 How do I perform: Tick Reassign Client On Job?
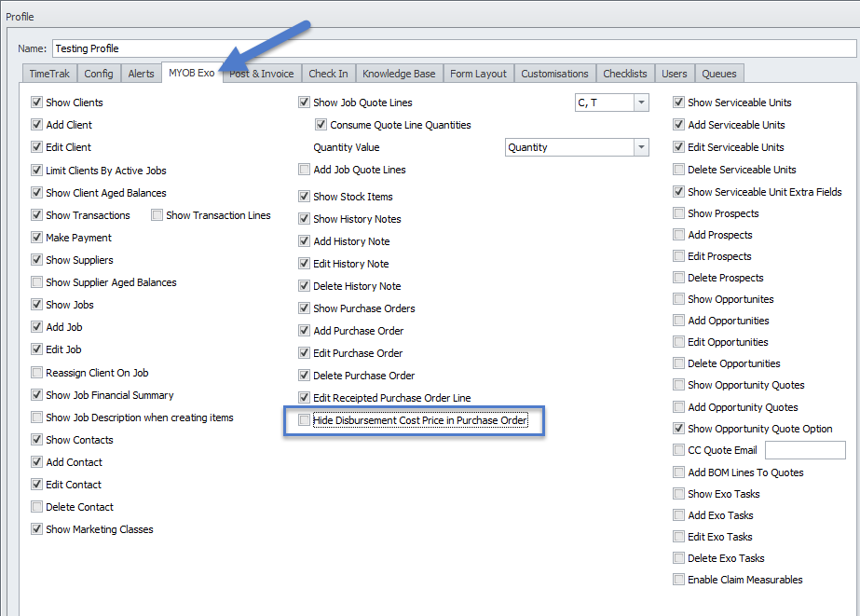tap(37, 373)
